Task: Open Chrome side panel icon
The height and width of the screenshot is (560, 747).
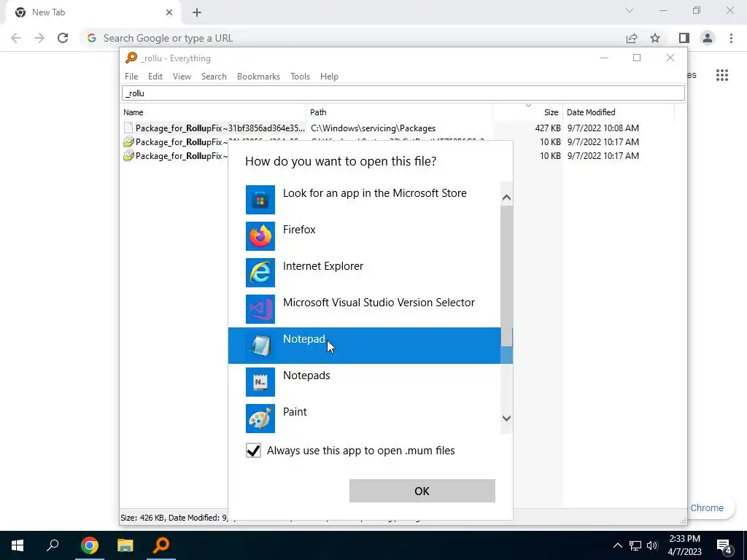Action: tap(684, 38)
